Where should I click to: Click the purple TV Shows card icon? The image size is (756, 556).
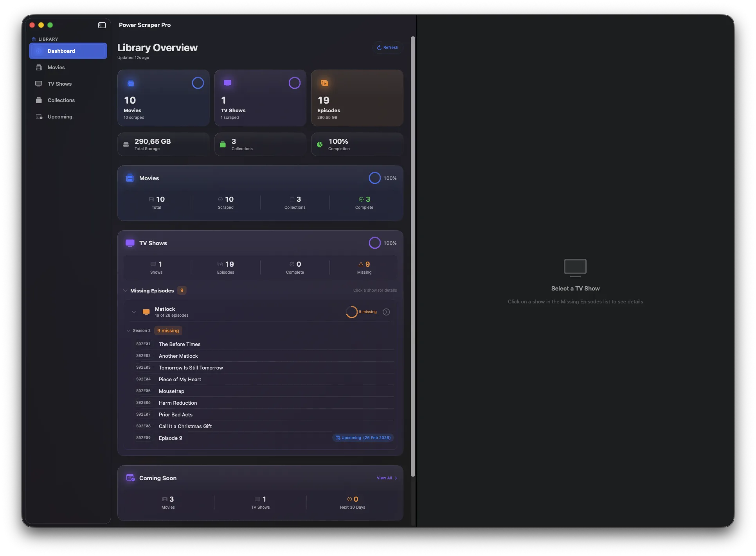(227, 83)
